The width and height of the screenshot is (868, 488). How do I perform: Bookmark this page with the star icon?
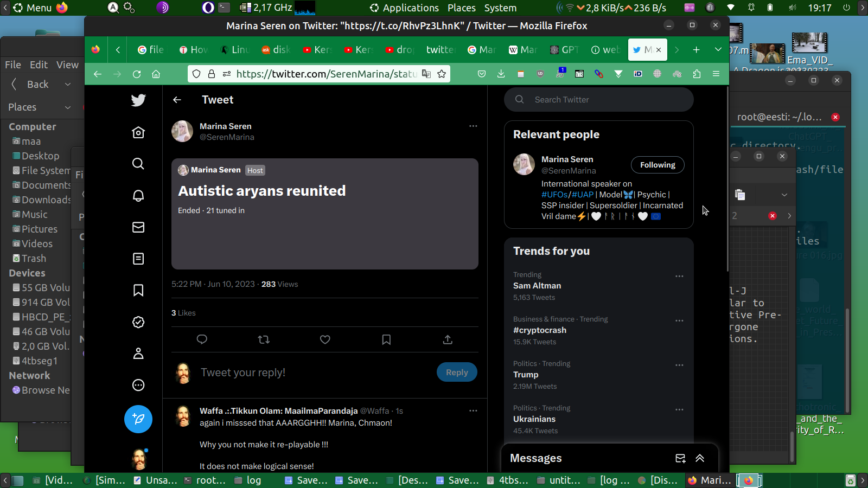pos(442,74)
